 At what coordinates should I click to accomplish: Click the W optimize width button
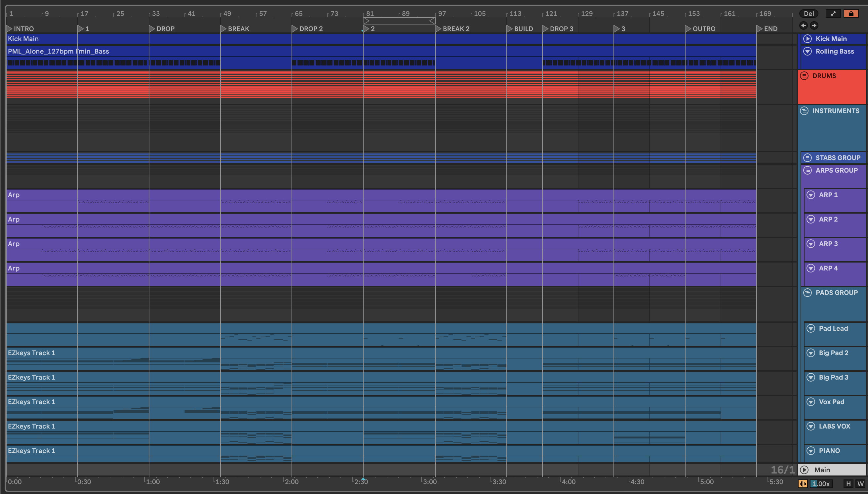860,483
